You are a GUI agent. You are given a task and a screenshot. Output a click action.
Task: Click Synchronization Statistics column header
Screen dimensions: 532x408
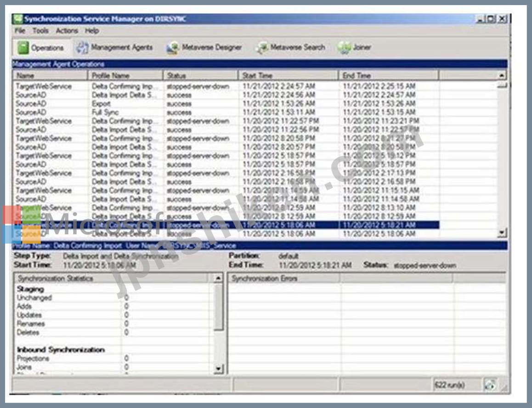pos(111,279)
